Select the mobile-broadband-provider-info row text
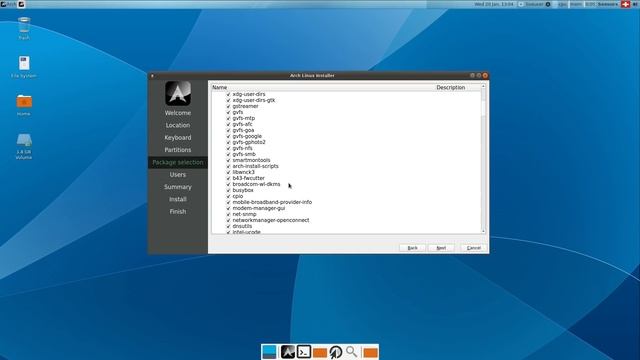Image resolution: width=640 pixels, height=360 pixels. pyautogui.click(x=272, y=202)
